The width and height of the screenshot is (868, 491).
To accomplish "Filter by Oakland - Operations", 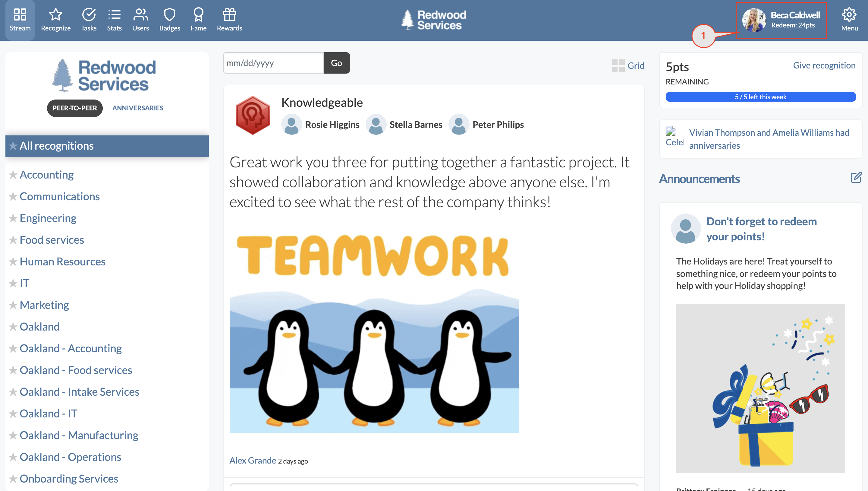I will (x=71, y=457).
